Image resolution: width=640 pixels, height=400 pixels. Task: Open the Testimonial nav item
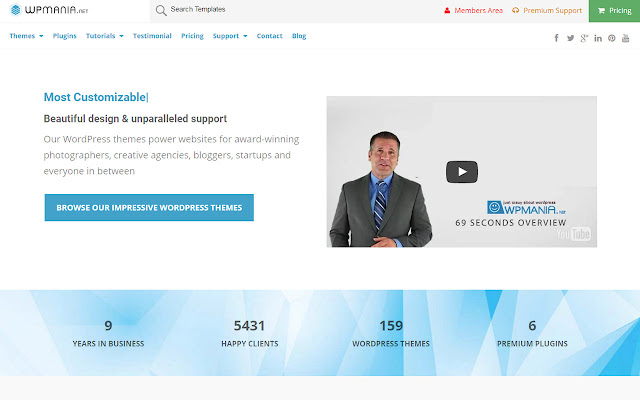(x=152, y=36)
